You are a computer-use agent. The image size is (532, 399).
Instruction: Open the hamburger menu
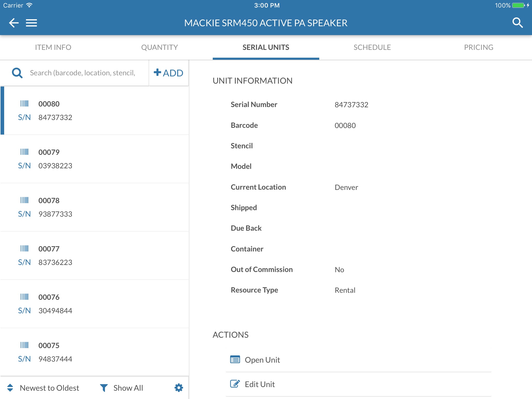click(x=31, y=23)
